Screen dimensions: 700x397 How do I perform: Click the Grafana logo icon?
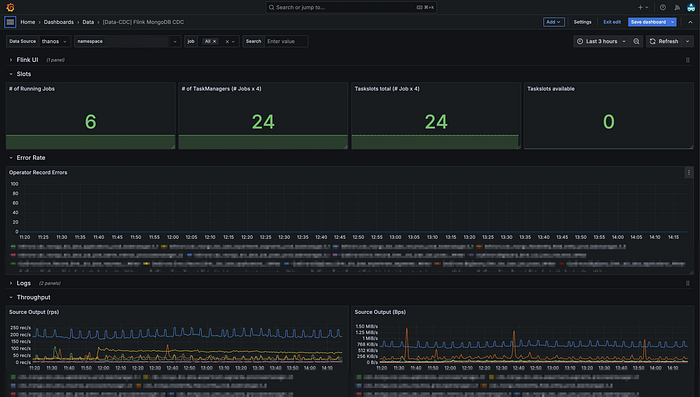pos(10,7)
